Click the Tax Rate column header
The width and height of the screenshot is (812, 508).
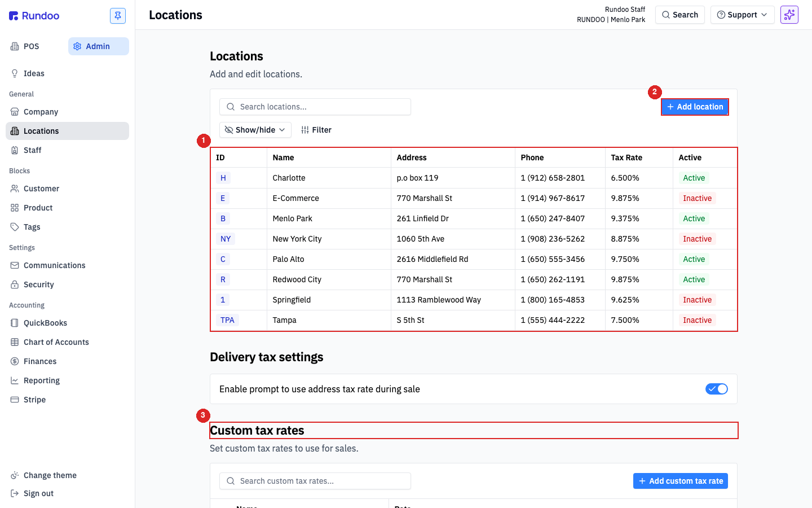(639, 157)
